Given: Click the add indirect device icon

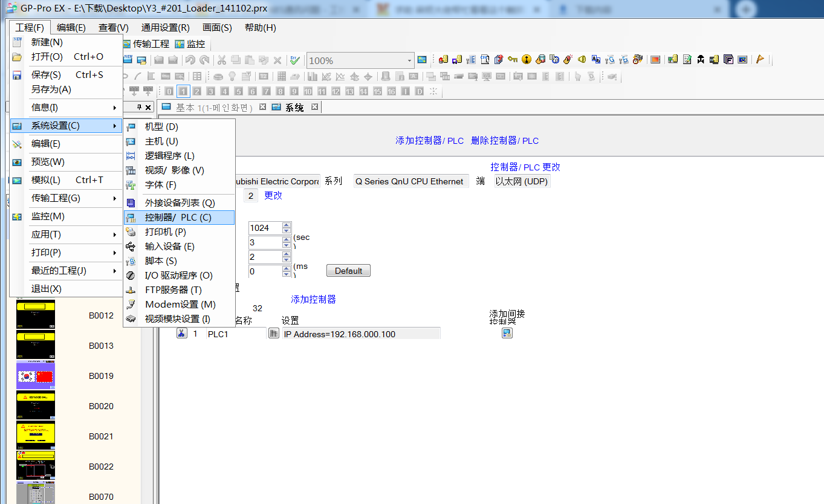Looking at the screenshot, I should click(507, 333).
